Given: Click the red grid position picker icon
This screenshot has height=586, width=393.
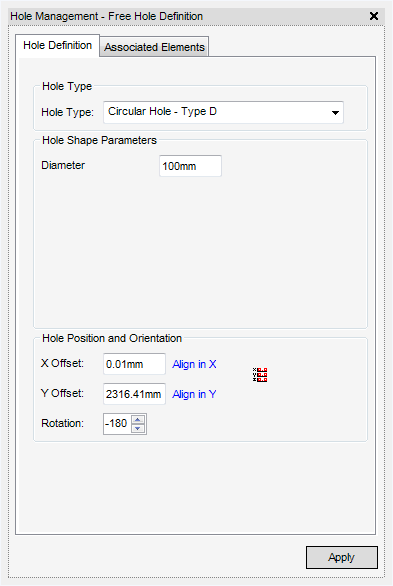Looking at the screenshot, I should 260,375.
